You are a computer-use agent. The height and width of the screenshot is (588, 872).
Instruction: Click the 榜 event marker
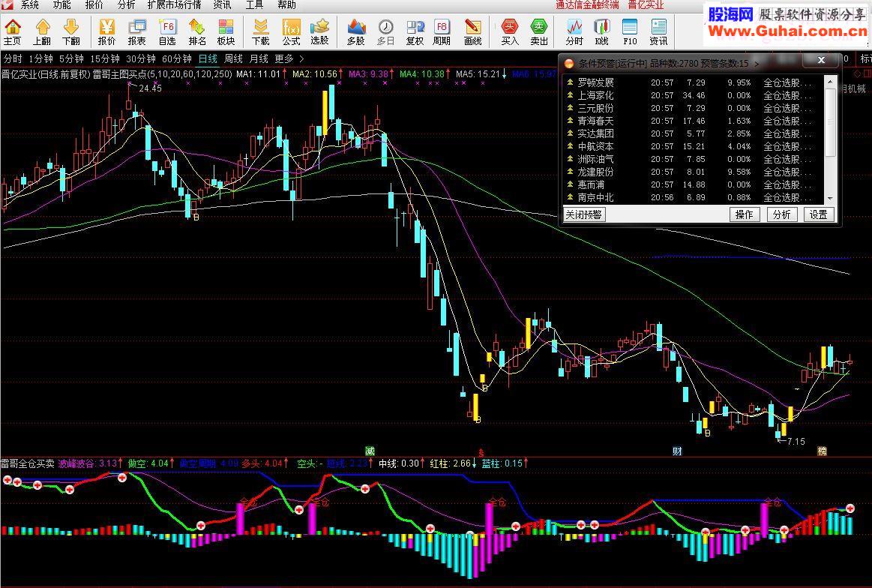pos(822,451)
